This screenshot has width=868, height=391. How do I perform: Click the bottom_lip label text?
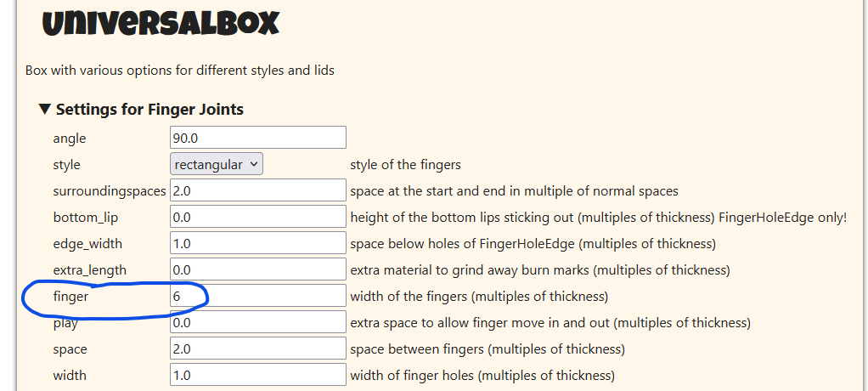pyautogui.click(x=85, y=218)
